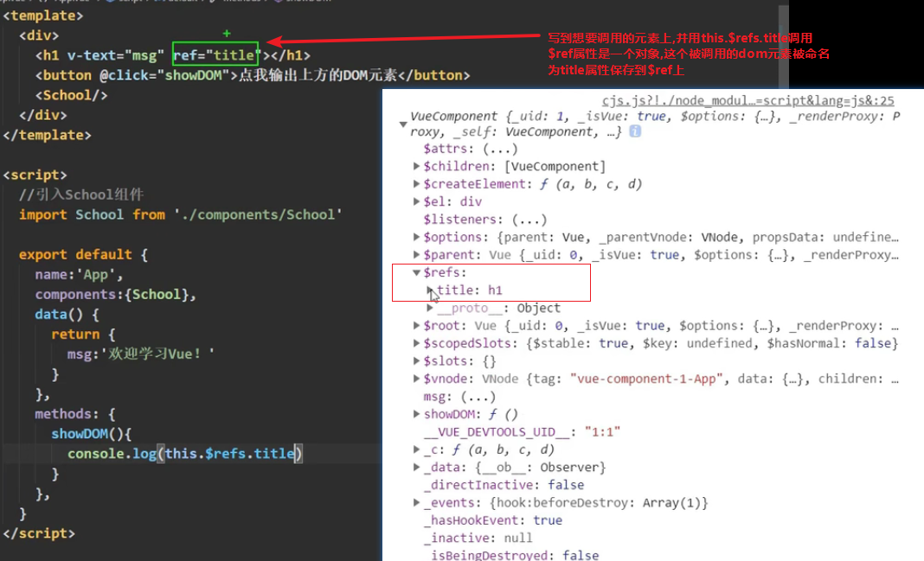
Task: Collapse the $refs object
Action: [x=416, y=272]
